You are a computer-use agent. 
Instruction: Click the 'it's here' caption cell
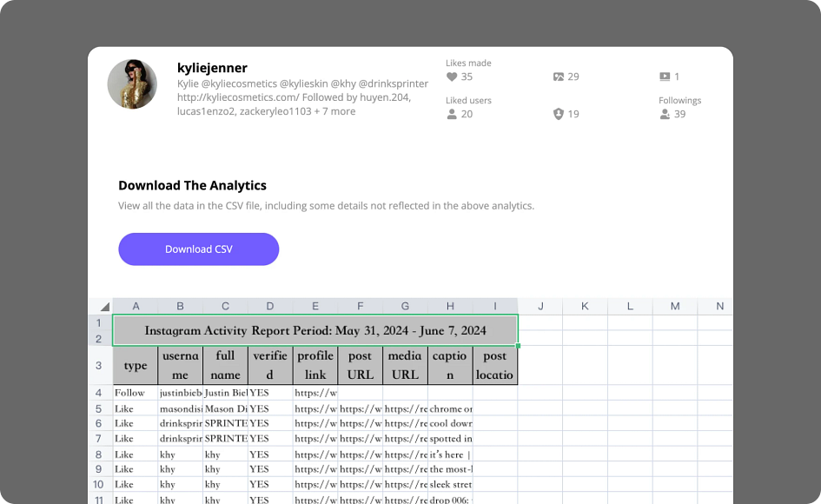click(x=450, y=454)
